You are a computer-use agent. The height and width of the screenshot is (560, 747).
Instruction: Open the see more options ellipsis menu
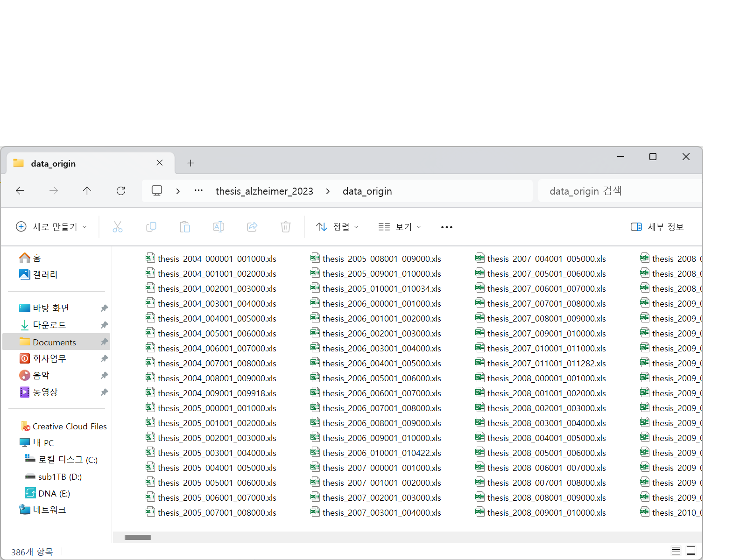click(447, 227)
